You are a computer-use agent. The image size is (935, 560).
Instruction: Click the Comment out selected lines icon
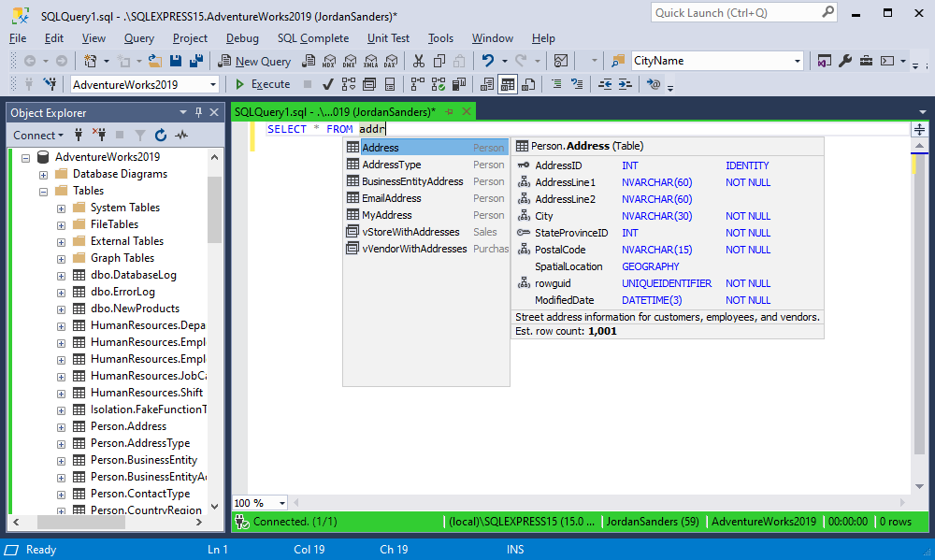pos(556,84)
